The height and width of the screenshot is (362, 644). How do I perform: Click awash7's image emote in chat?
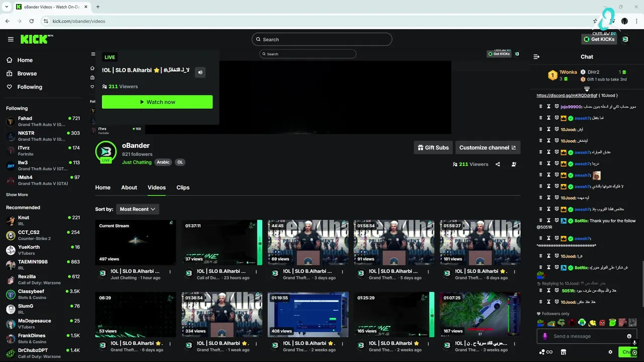[x=597, y=175]
